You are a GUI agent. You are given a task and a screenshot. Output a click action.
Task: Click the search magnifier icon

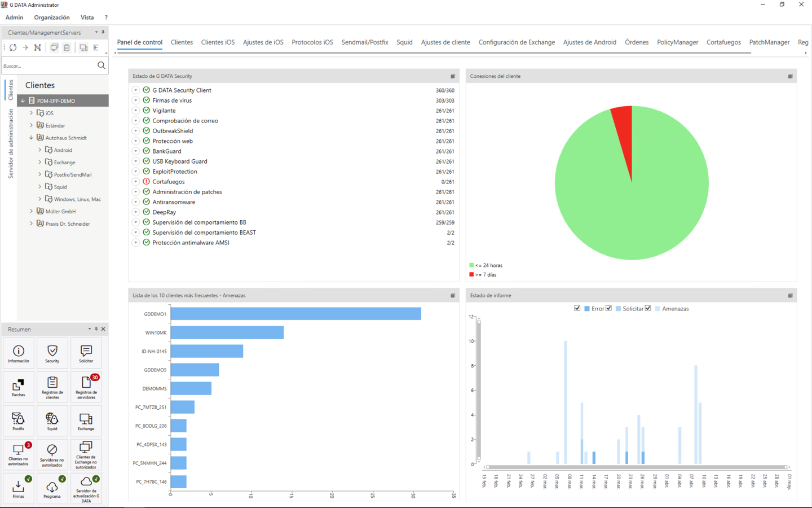tap(101, 65)
